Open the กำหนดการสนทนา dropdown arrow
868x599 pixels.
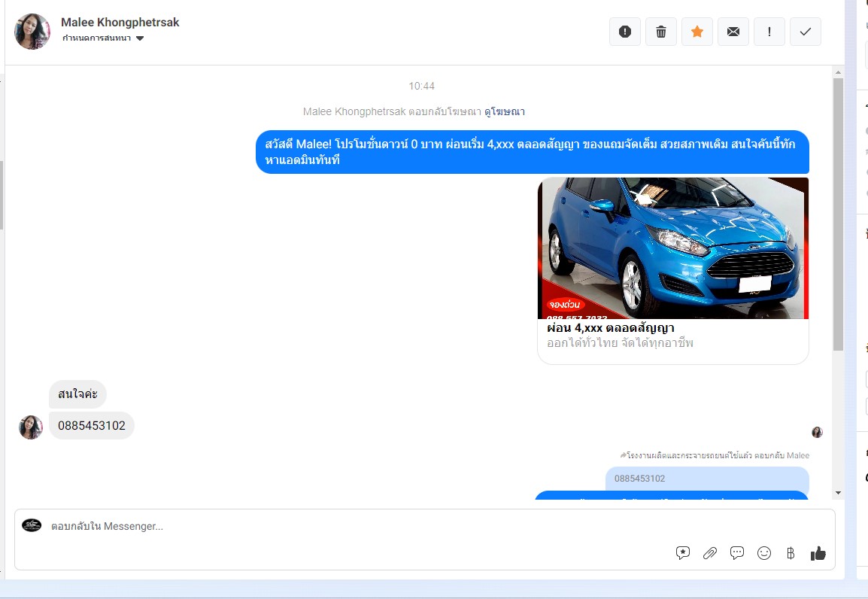coord(140,38)
